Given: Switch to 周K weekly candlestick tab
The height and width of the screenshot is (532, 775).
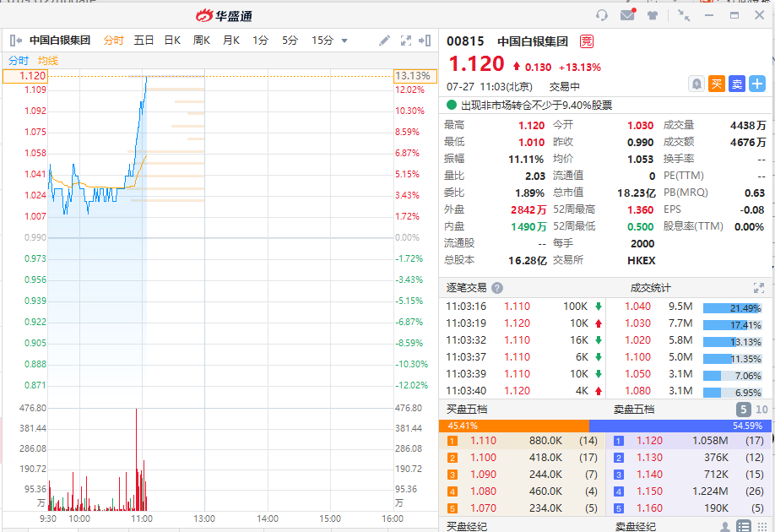Looking at the screenshot, I should (202, 41).
